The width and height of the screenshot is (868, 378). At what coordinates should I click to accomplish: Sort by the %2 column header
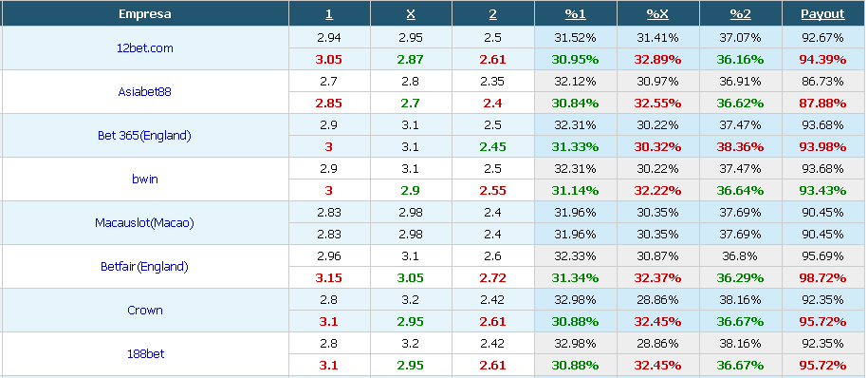740,14
